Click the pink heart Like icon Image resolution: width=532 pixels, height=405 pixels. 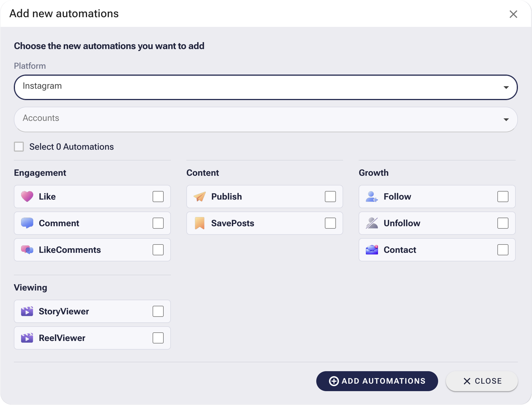click(x=27, y=197)
